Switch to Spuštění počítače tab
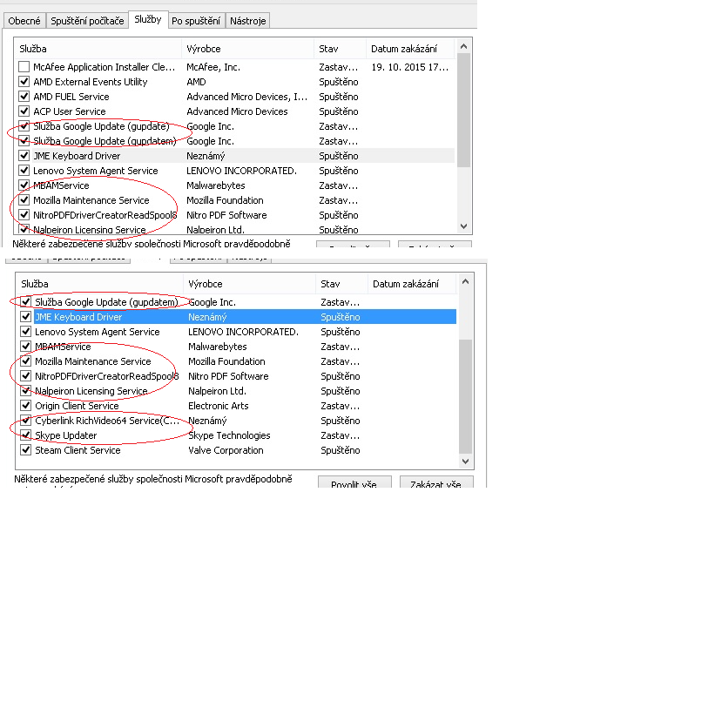The height and width of the screenshot is (728, 715). [87, 21]
